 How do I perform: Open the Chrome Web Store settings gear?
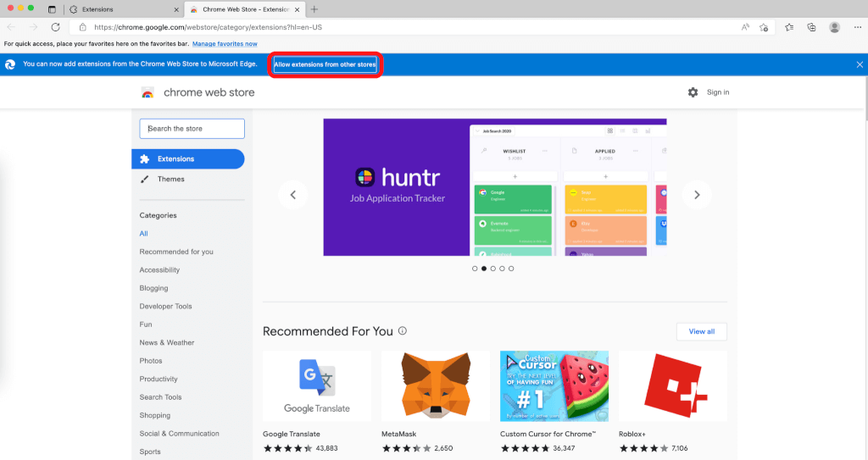(x=693, y=92)
